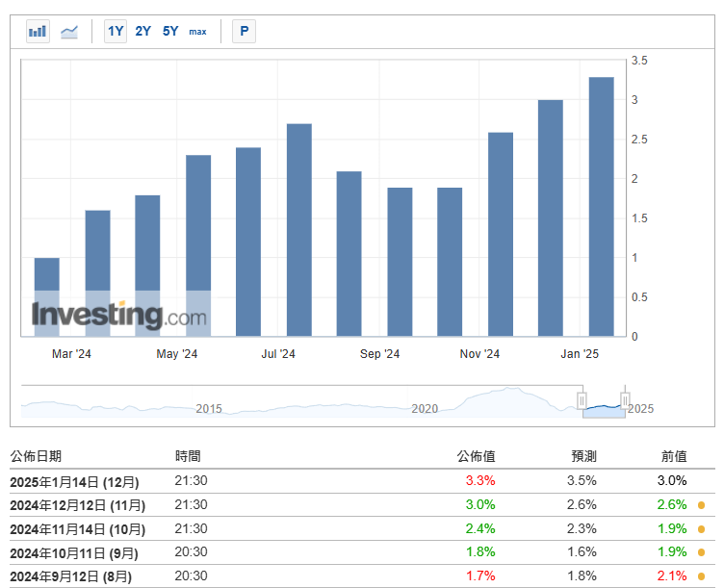Select the 5Y time range
The image size is (724, 588).
point(170,31)
